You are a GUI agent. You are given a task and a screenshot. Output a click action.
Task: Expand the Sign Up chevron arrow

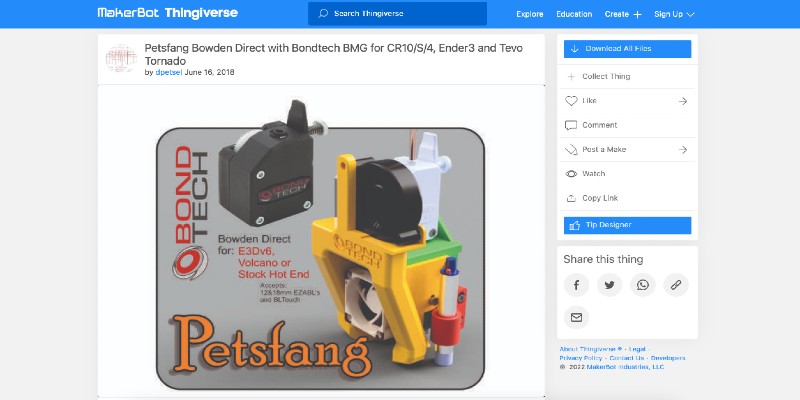pyautogui.click(x=691, y=15)
